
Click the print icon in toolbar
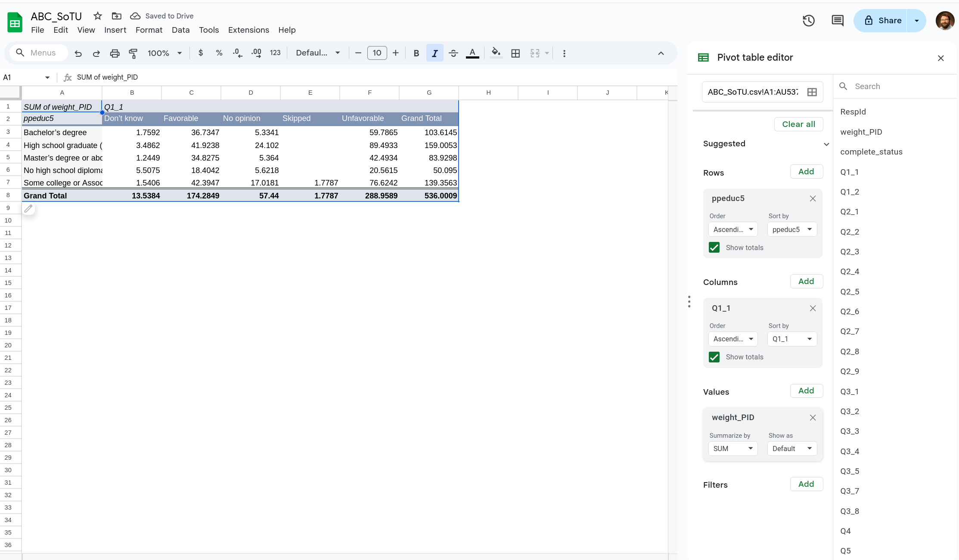(x=115, y=53)
